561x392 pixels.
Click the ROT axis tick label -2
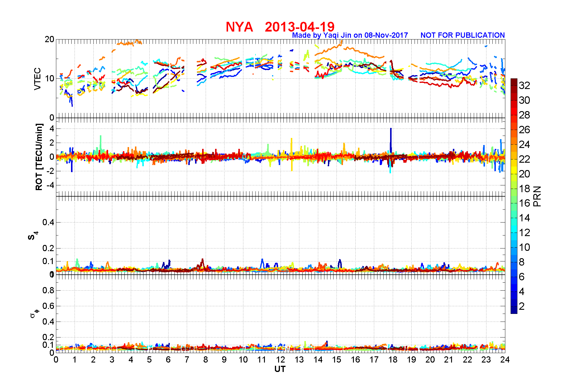click(50, 171)
